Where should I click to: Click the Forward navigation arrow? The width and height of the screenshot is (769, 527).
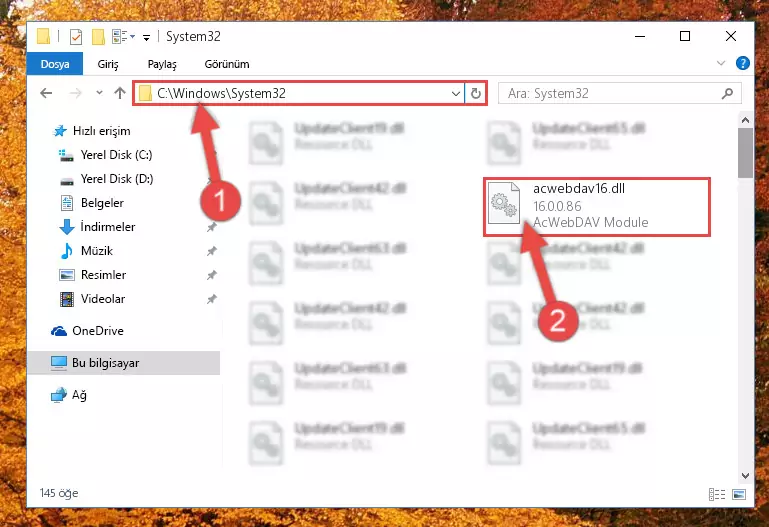pyautogui.click(x=76, y=93)
